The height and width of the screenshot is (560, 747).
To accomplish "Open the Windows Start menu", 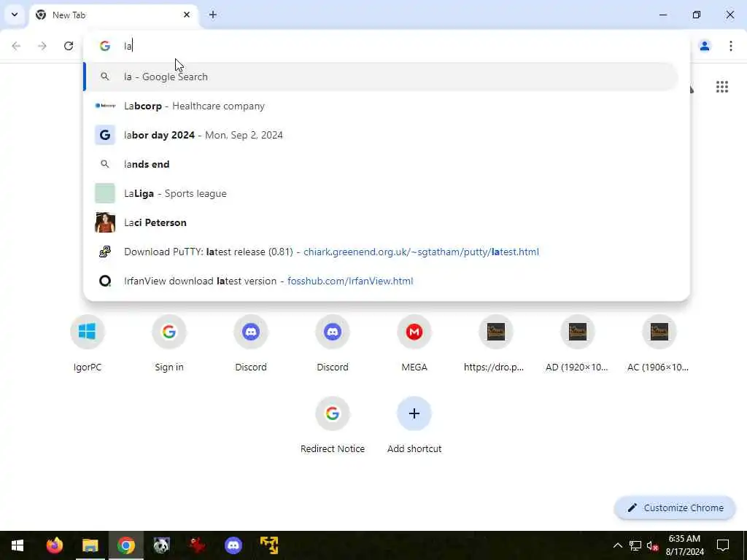I will (x=18, y=545).
